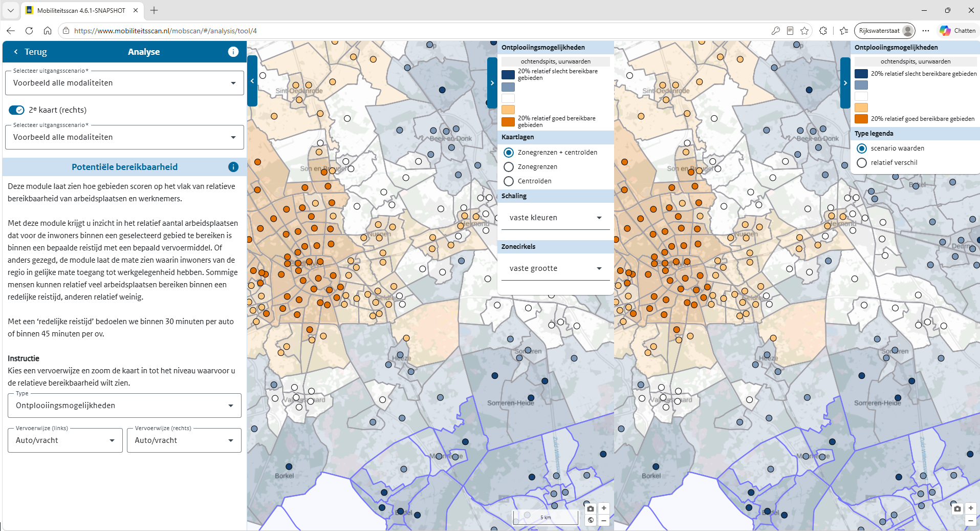Open browser extensions menu

(x=823, y=31)
